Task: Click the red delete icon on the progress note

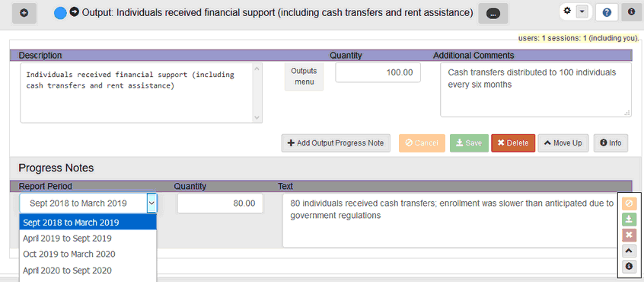Action: coord(628,236)
